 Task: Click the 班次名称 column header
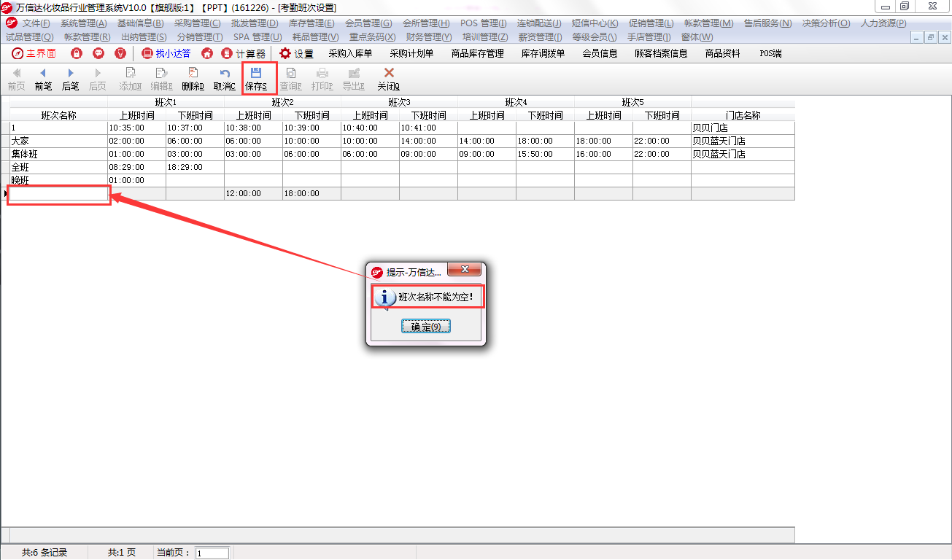pos(58,115)
